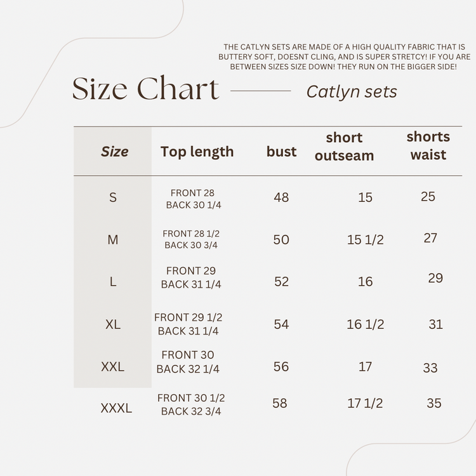This screenshot has width=476, height=476.
Task: Click the bust column header
Action: point(281,152)
